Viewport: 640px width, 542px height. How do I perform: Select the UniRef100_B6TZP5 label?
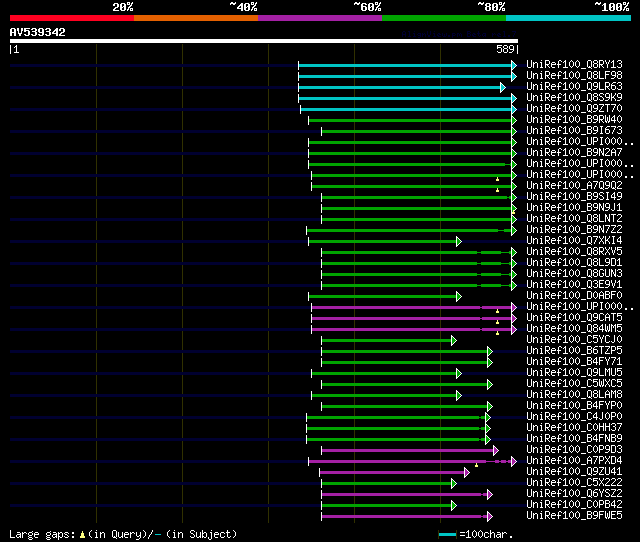[x=574, y=351]
